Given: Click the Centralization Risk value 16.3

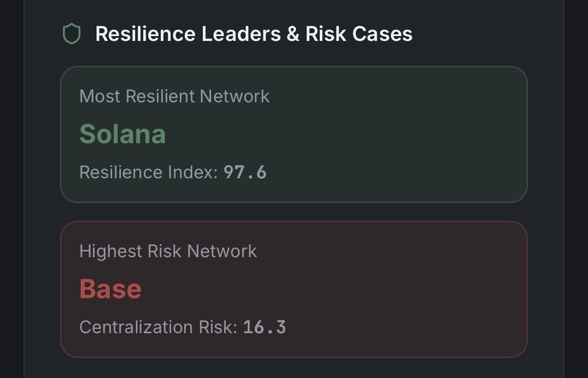Looking at the screenshot, I should 266,327.
